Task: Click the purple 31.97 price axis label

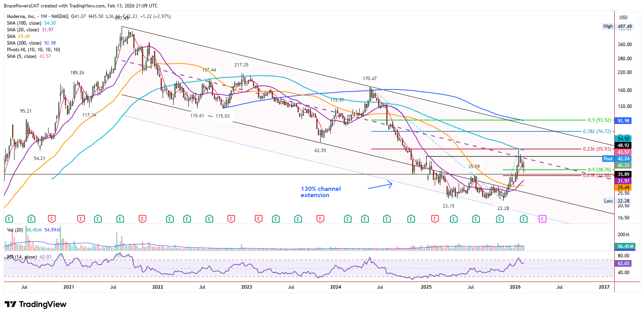Action: click(623, 181)
